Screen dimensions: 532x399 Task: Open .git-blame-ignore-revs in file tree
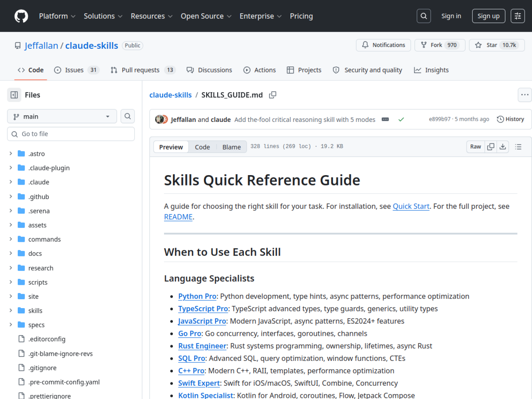pos(61,354)
